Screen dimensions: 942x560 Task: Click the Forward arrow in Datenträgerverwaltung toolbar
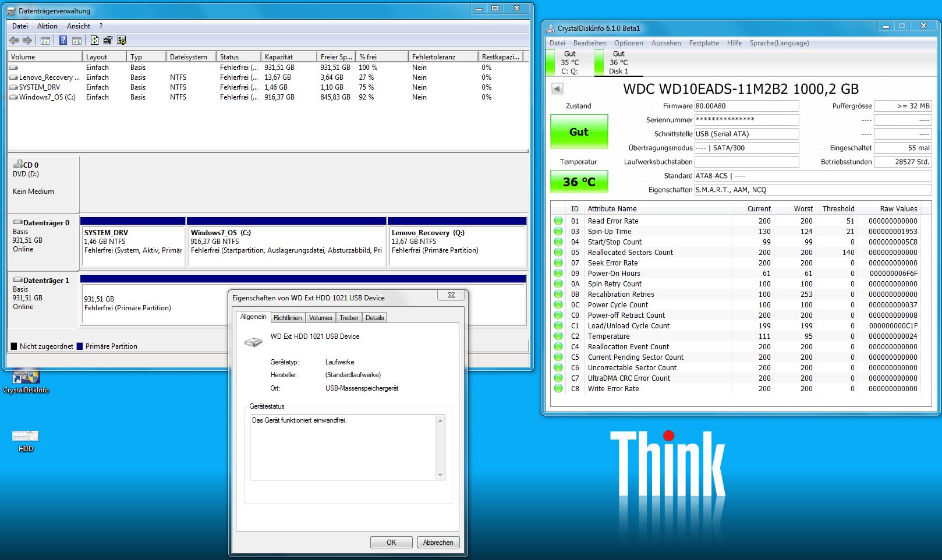[27, 40]
